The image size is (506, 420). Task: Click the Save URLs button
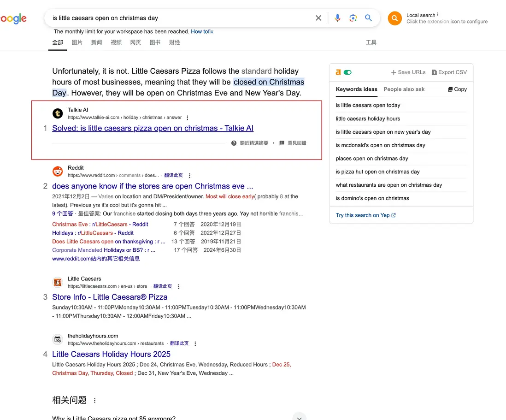click(408, 72)
